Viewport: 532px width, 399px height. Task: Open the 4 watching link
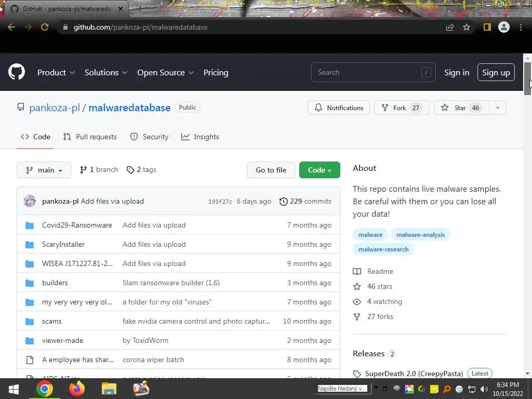(377, 302)
